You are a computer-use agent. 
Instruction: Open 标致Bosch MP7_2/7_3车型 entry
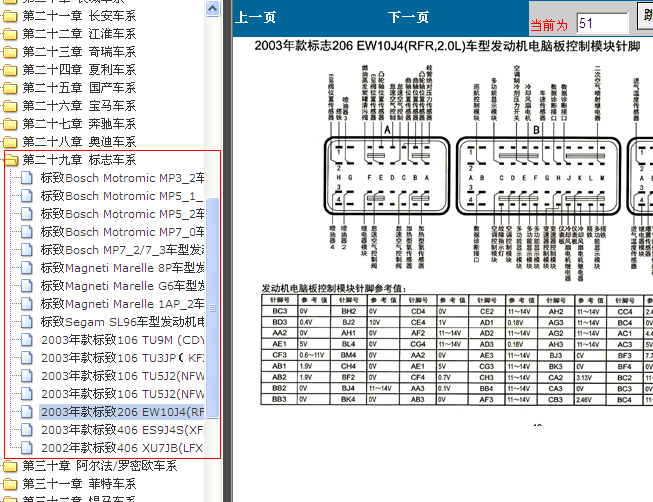(122, 250)
